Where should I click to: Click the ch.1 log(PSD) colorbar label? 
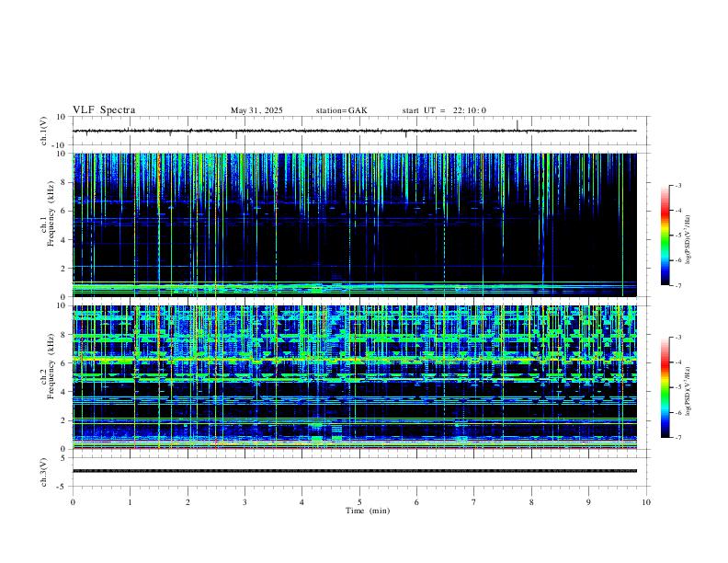pyautogui.click(x=688, y=239)
